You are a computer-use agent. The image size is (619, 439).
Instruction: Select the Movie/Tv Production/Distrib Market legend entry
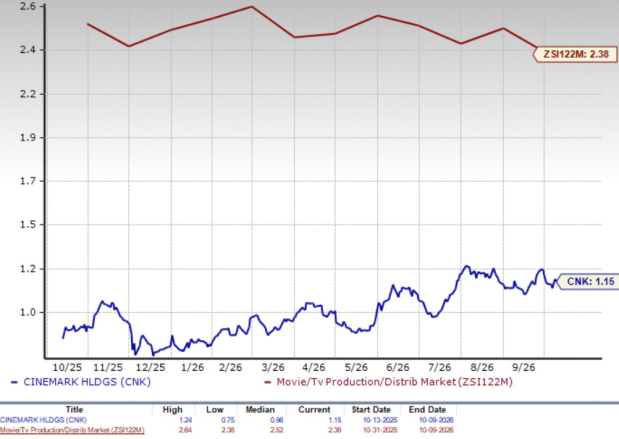[394, 382]
